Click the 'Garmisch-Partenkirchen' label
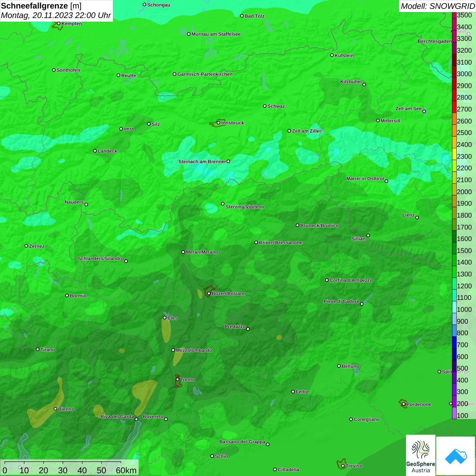This screenshot has width=476, height=476. click(205, 74)
